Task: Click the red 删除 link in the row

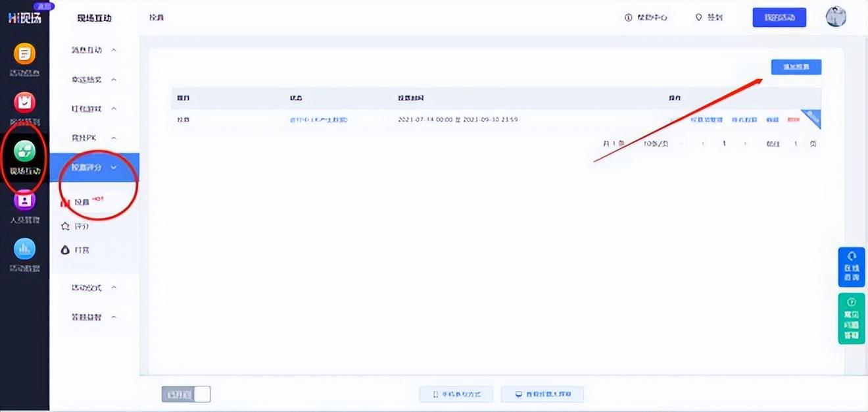Action: (793, 120)
